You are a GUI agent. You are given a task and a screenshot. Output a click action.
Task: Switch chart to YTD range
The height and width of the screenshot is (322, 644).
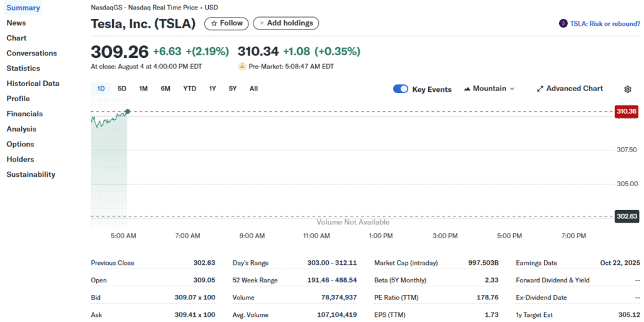189,89
